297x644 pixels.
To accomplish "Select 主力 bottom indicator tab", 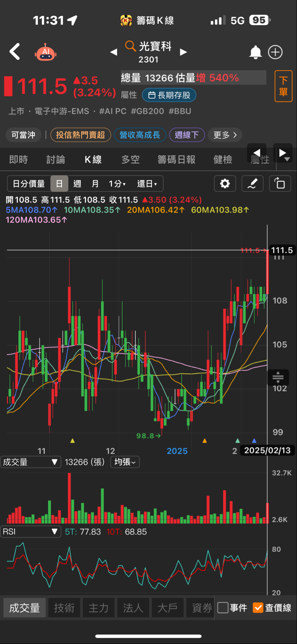I will point(99,608).
